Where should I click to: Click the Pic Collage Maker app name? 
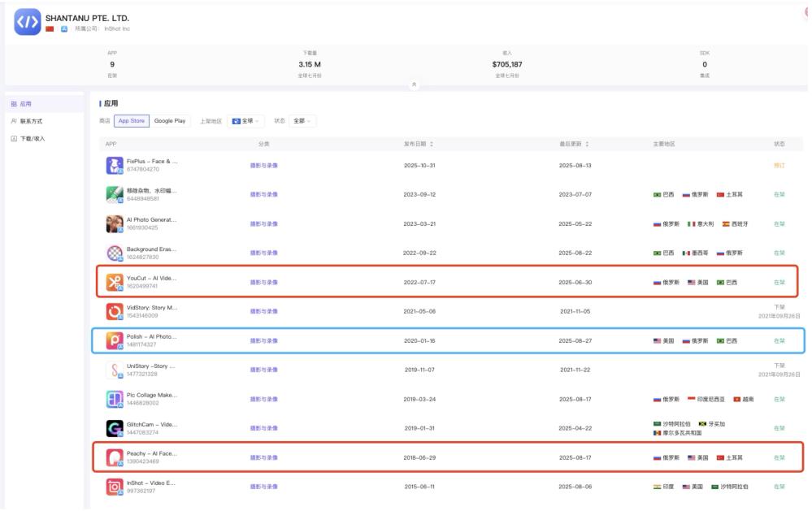(x=152, y=395)
